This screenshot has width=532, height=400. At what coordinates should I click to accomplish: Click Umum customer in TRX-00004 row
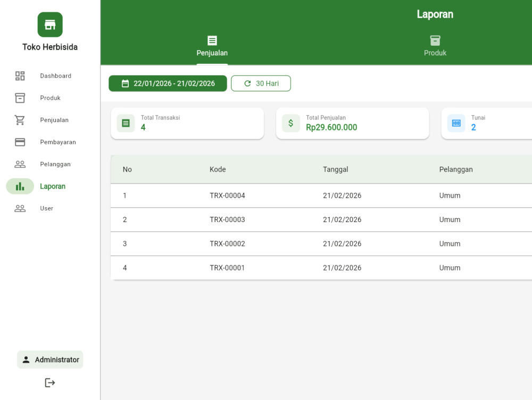point(450,195)
